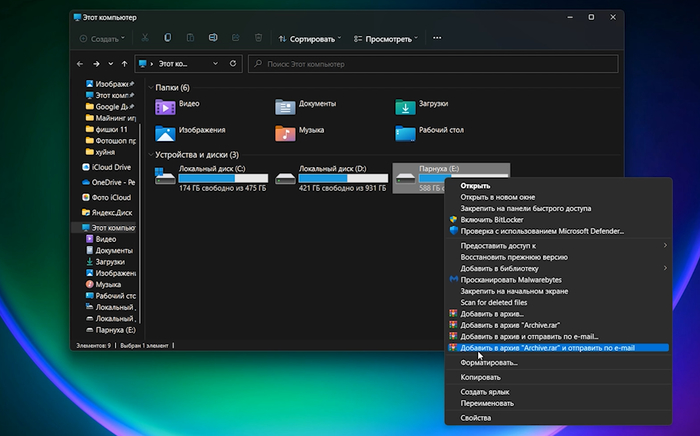Click the search box Поиск: Этот компьютер
Screen dimensions: 700x436
click(x=433, y=64)
